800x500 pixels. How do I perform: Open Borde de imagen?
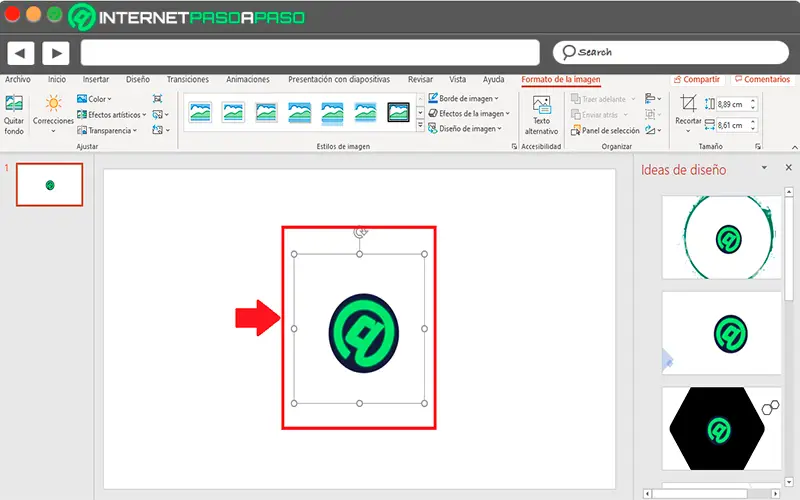click(x=463, y=98)
